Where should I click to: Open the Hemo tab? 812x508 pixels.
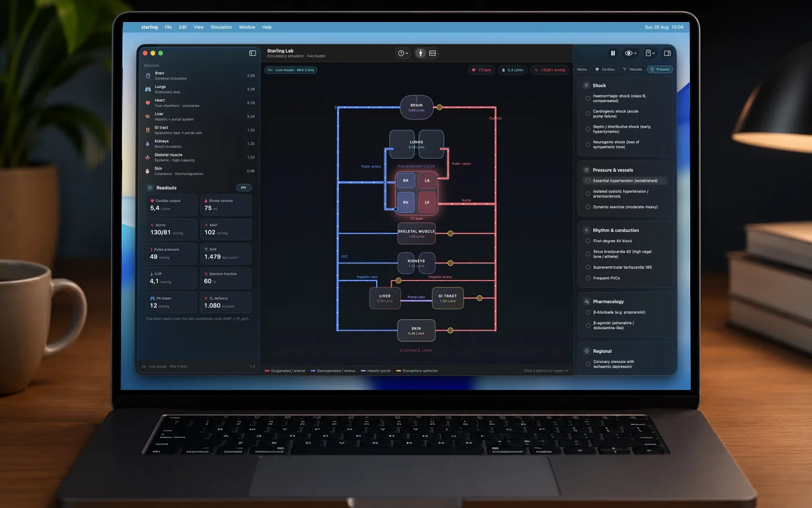point(582,69)
